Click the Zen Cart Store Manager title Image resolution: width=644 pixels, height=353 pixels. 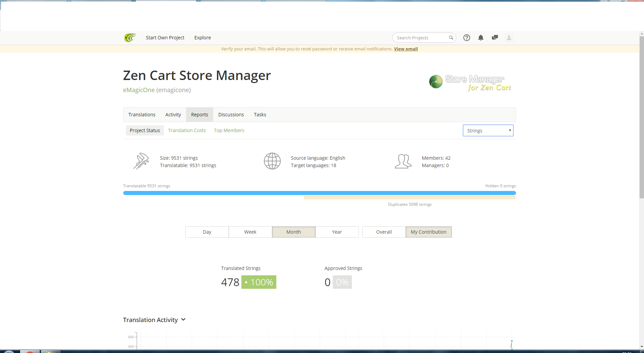click(x=197, y=75)
